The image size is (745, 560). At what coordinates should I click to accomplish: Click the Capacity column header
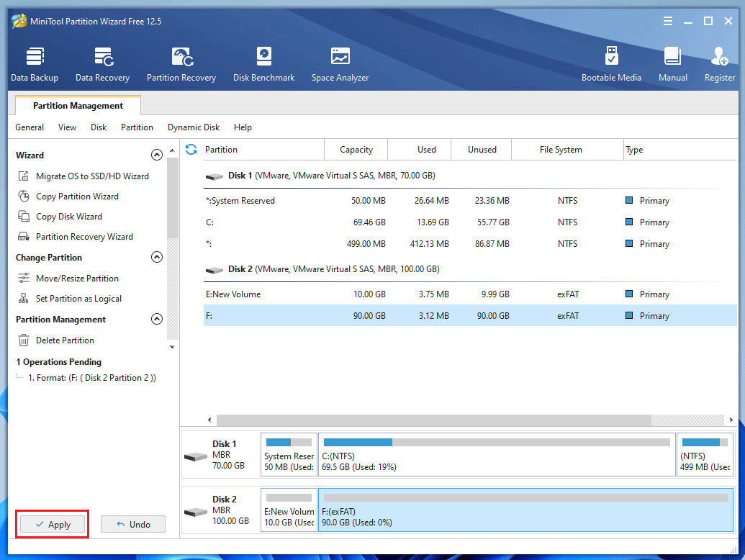pos(356,150)
